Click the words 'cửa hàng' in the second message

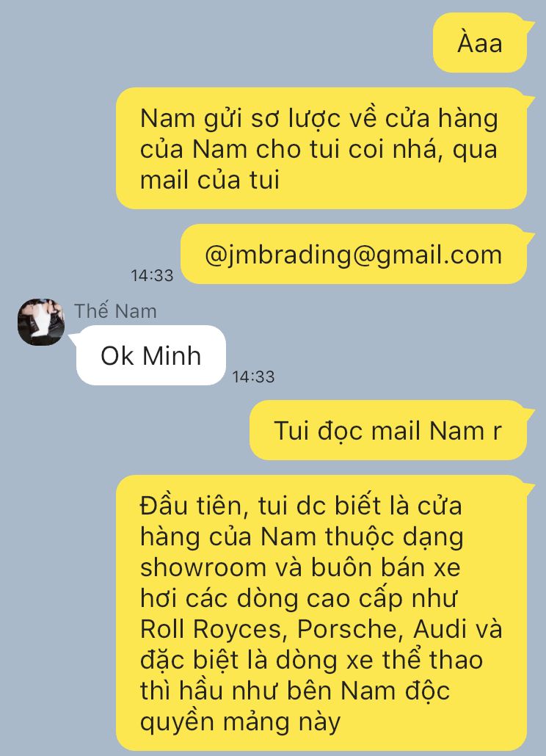[442, 118]
